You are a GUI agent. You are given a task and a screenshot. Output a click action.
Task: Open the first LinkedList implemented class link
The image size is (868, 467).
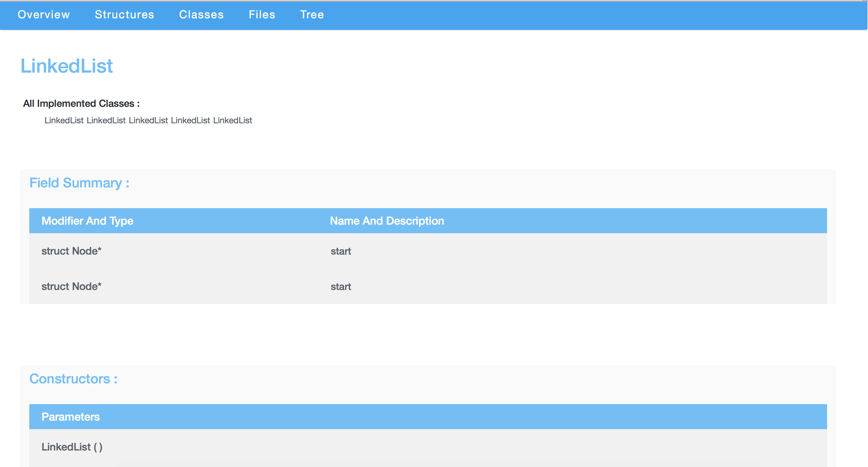(x=64, y=120)
